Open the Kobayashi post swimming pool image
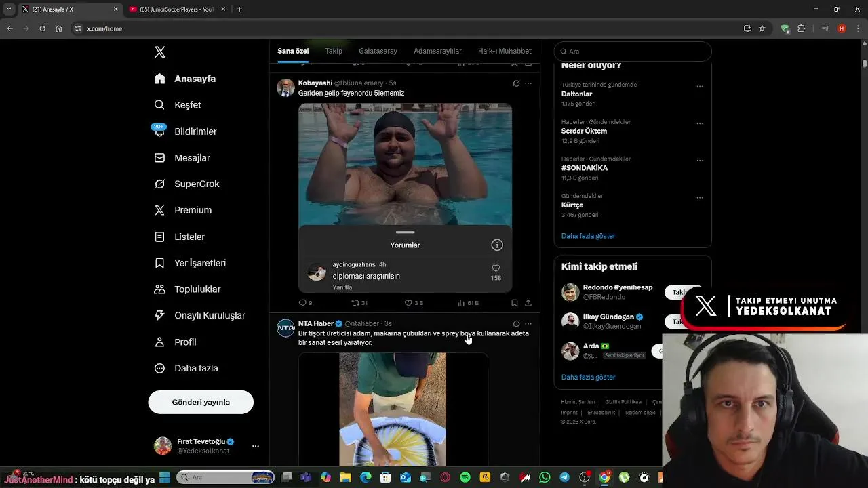The width and height of the screenshot is (868, 488). (405, 164)
